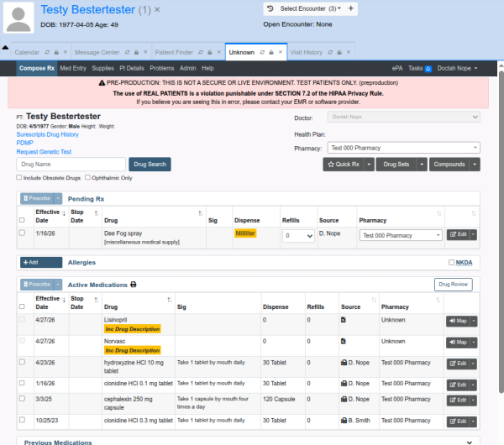Click the source document icon for Lisinopril
This screenshot has height=445, width=504.
pyautogui.click(x=343, y=320)
